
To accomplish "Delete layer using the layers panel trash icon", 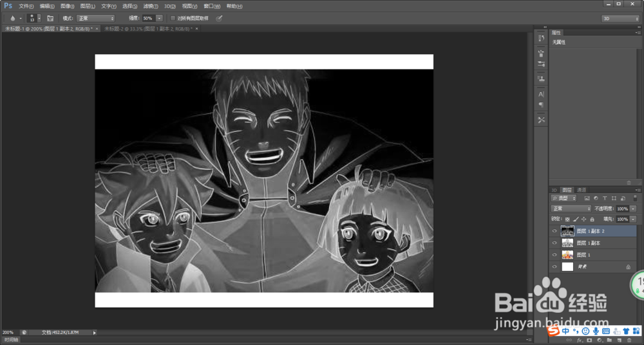I will point(629,340).
